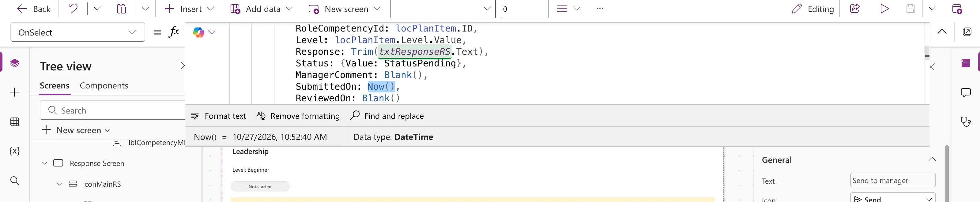This screenshot has height=202, width=980.
Task: Collapse the properties pane chevron
Action: click(x=933, y=67)
